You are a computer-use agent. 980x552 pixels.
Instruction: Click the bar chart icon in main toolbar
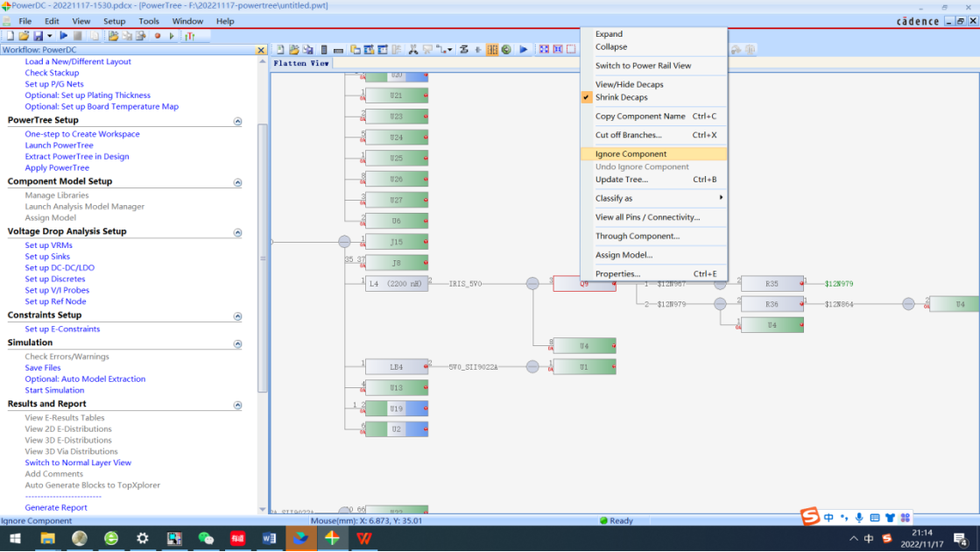click(x=190, y=36)
